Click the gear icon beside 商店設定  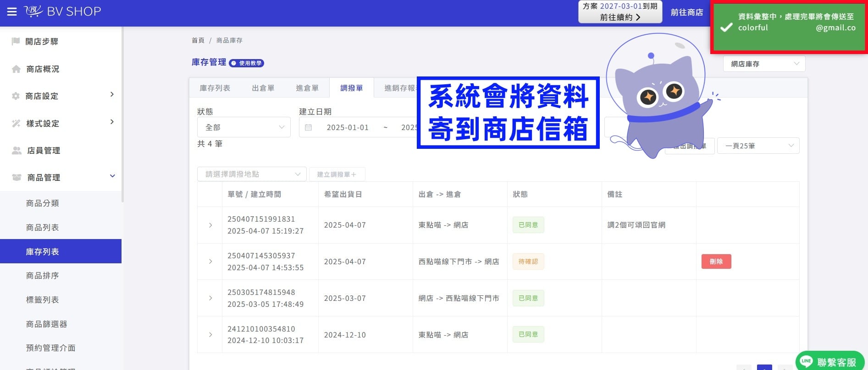tap(16, 96)
